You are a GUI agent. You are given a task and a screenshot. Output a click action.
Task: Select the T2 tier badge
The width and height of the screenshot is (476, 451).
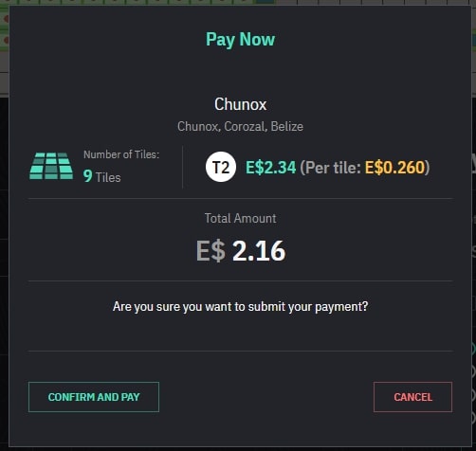pyautogui.click(x=221, y=167)
